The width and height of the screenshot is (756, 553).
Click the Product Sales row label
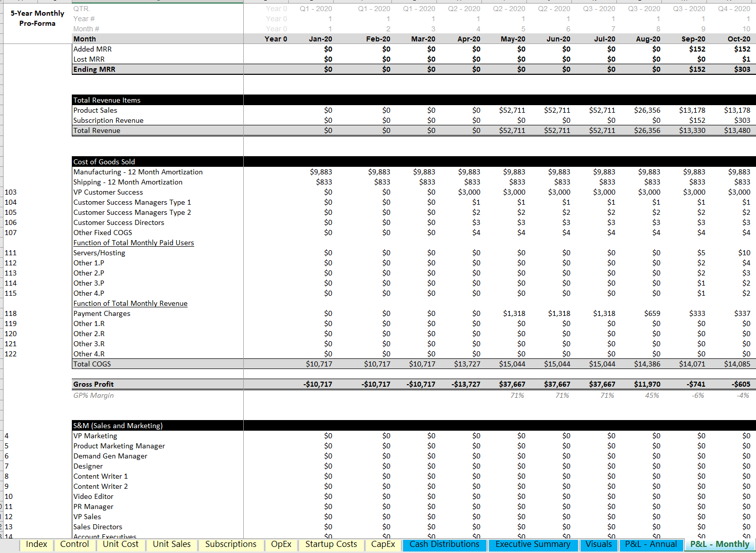pyautogui.click(x=95, y=110)
